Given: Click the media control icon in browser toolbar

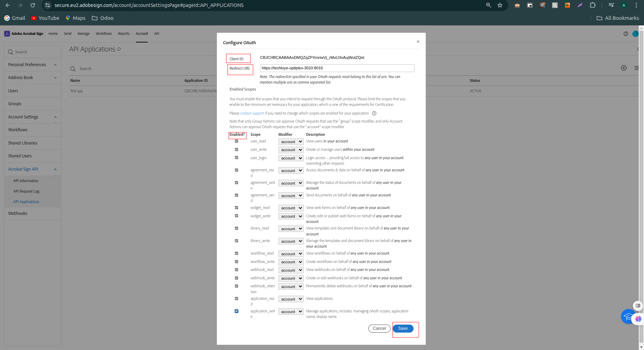Looking at the screenshot, I should point(611,5).
